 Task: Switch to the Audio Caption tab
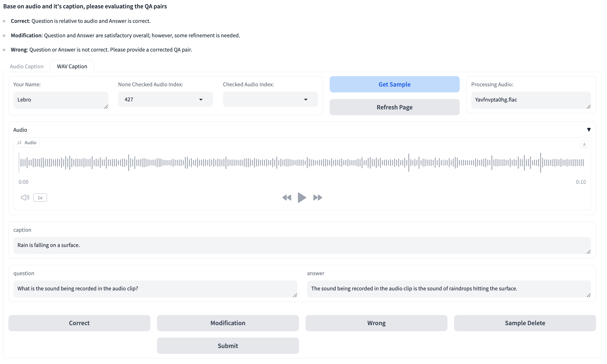coord(27,67)
